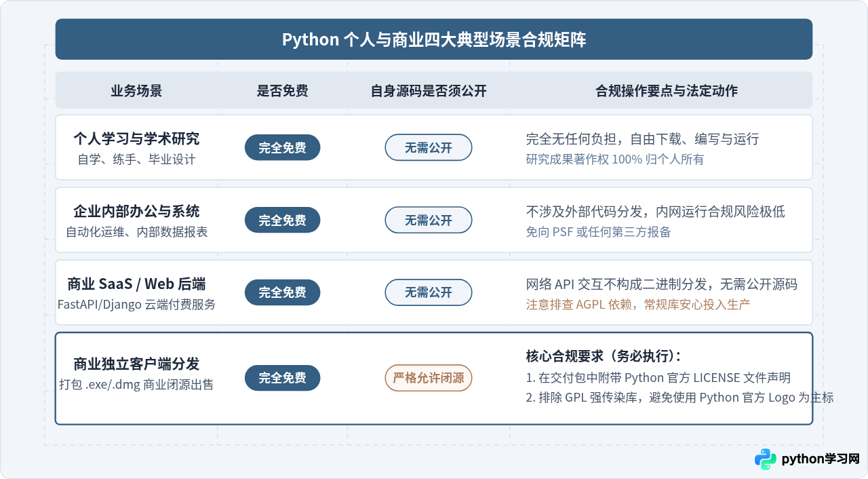
Task: Click the subtitle "打包 .exe/.dmg 商业闭源出售"
Action: [x=136, y=385]
